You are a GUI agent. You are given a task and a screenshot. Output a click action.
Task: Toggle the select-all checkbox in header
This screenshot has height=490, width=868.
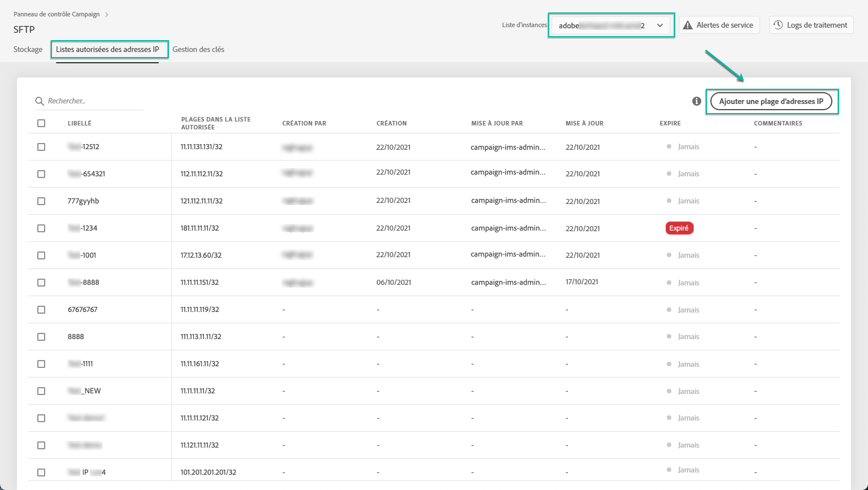(41, 123)
